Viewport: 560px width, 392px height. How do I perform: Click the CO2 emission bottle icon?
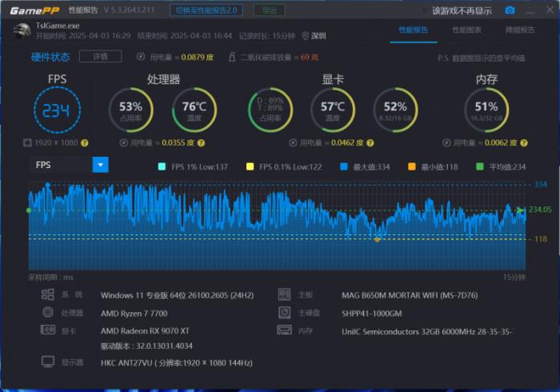(232, 57)
